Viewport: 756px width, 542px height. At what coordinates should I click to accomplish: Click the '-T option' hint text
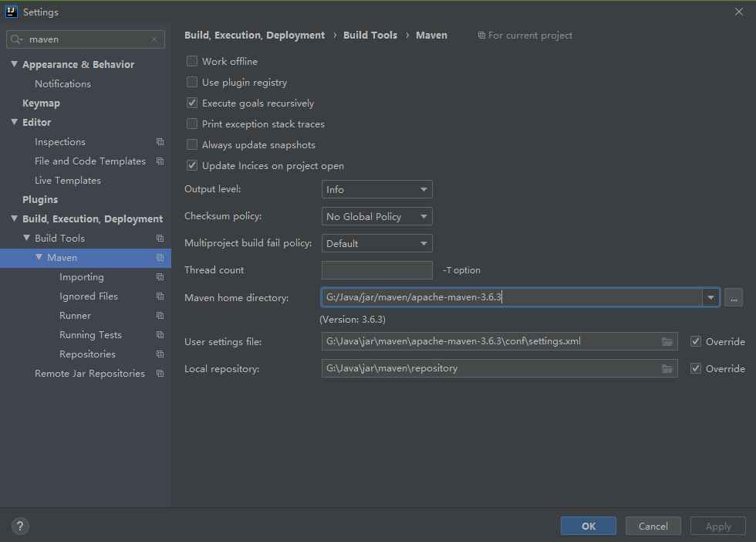(461, 270)
